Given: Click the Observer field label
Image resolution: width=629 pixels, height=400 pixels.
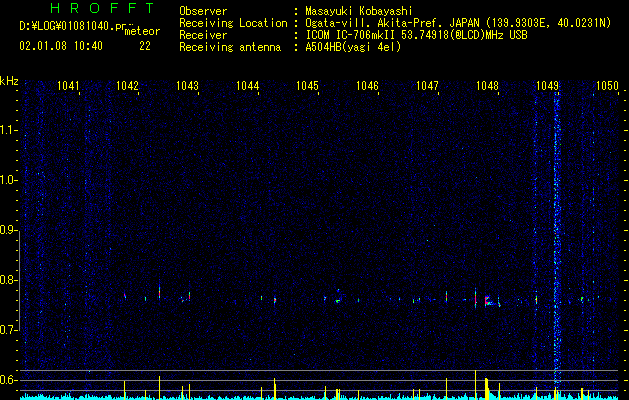Looking at the screenshot, I should pos(203,11).
